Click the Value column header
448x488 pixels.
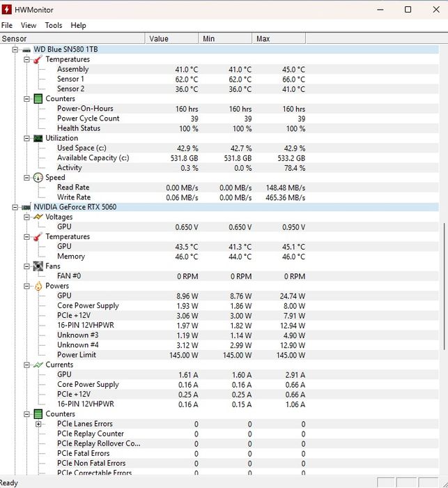click(x=171, y=38)
